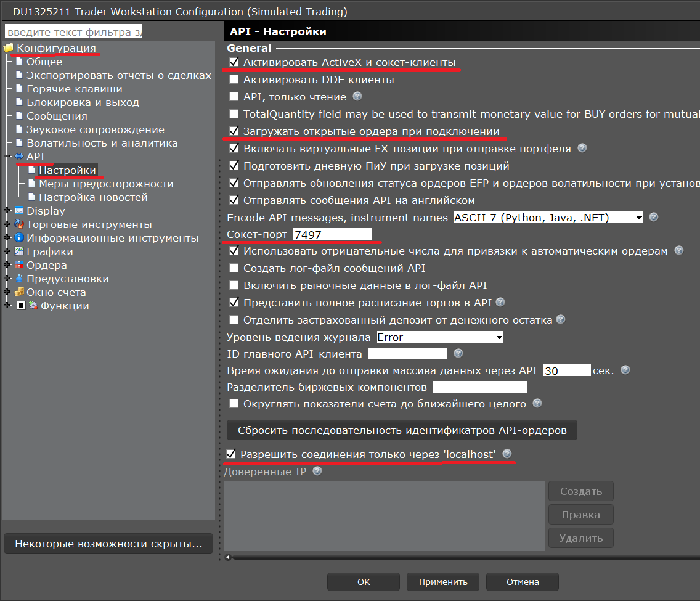Focus Разделитель биржевых компонентов field
Screen dimensions: 700x601
pyautogui.click(x=481, y=386)
